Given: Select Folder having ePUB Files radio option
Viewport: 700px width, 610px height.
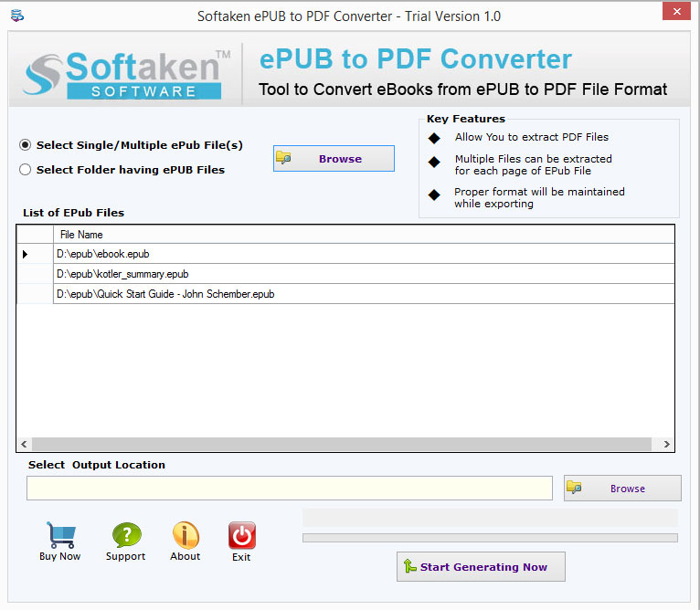Looking at the screenshot, I should 26,169.
